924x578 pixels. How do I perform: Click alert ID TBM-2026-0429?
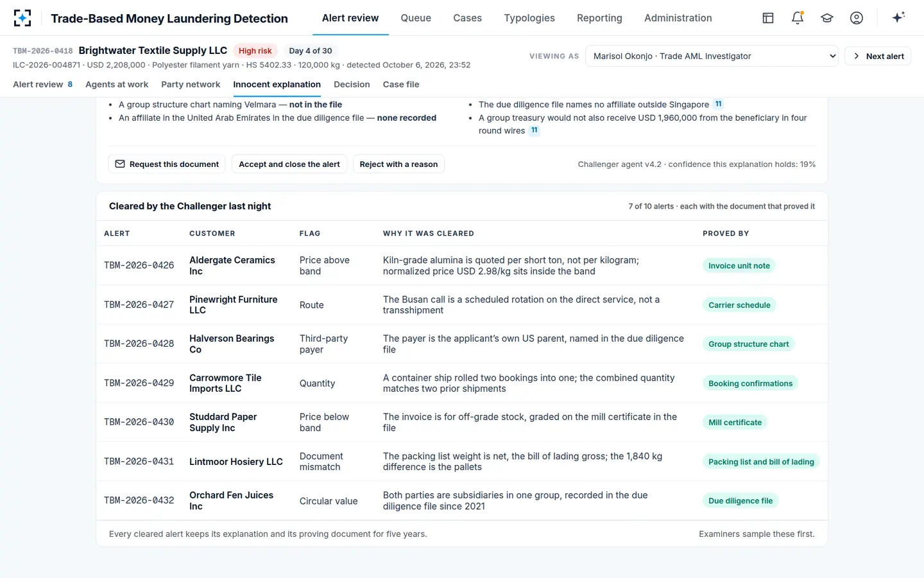click(139, 383)
